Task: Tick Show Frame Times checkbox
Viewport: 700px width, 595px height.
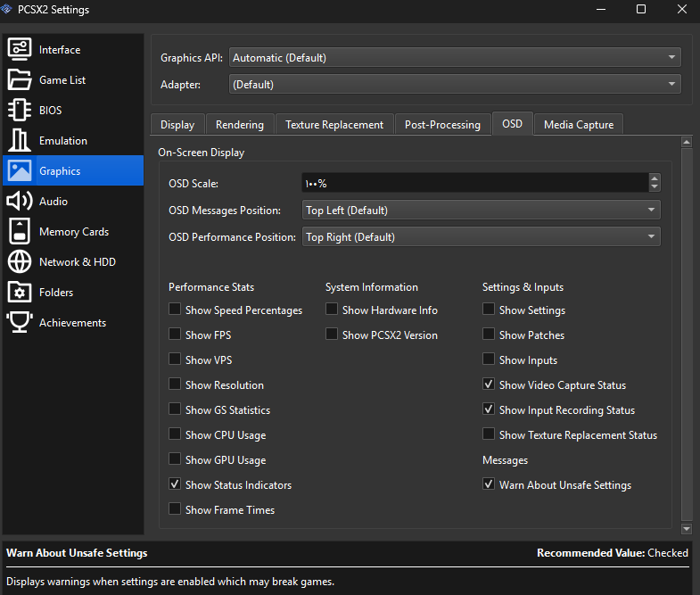Action: [175, 509]
